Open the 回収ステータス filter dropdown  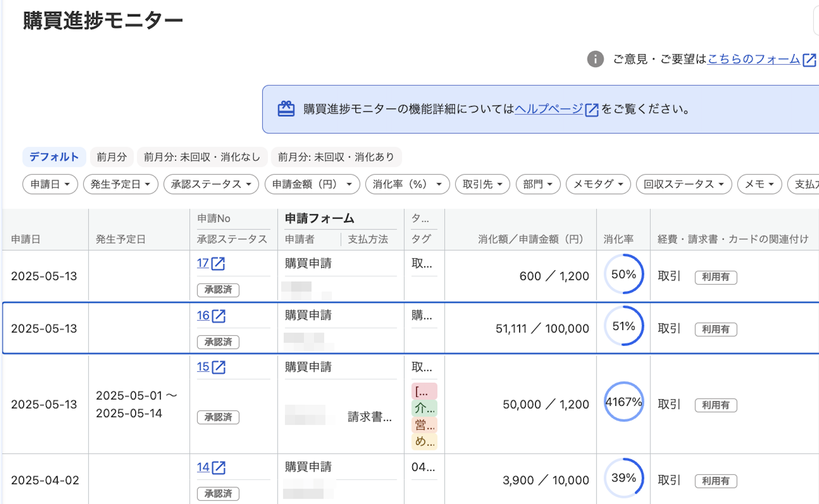point(684,184)
